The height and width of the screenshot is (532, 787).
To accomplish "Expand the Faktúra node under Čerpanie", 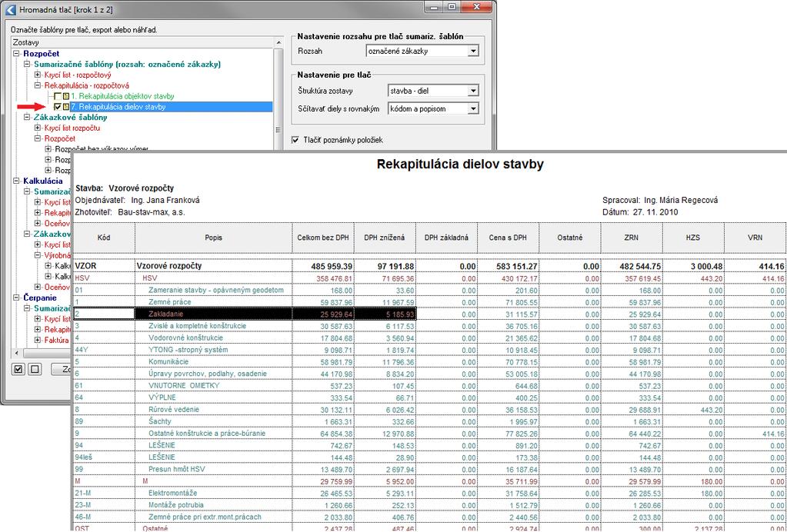I will 38,340.
